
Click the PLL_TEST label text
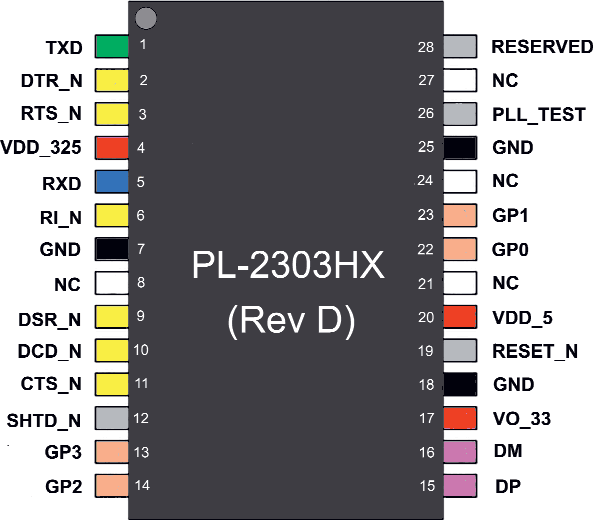[539, 115]
